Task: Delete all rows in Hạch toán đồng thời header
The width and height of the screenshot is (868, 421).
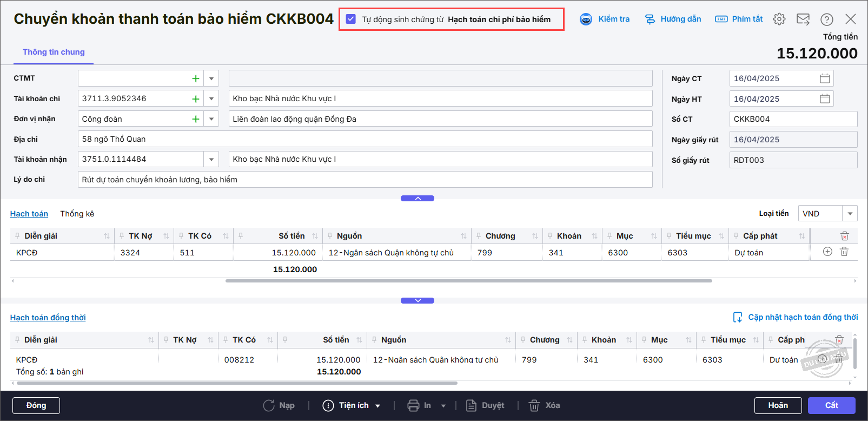Action: pyautogui.click(x=839, y=340)
